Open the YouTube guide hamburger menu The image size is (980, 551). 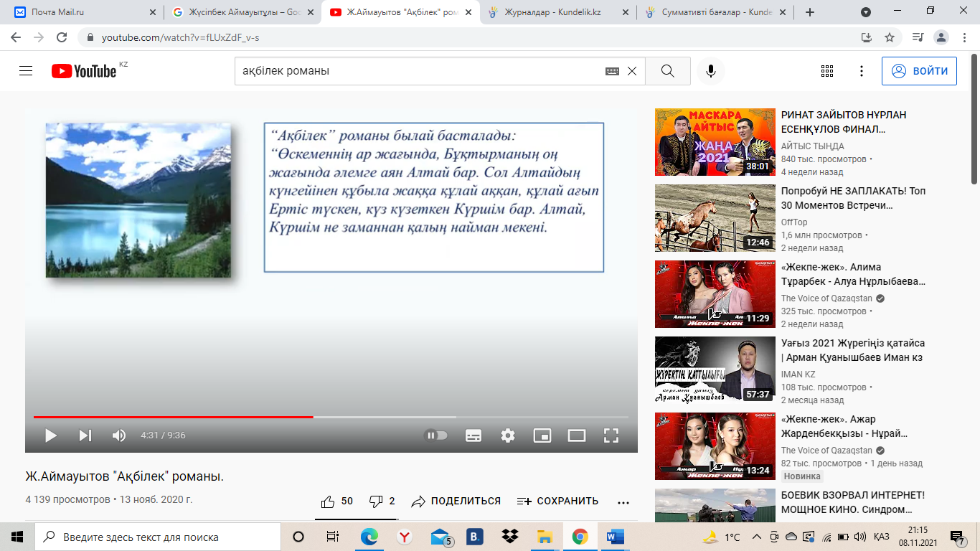click(x=26, y=71)
